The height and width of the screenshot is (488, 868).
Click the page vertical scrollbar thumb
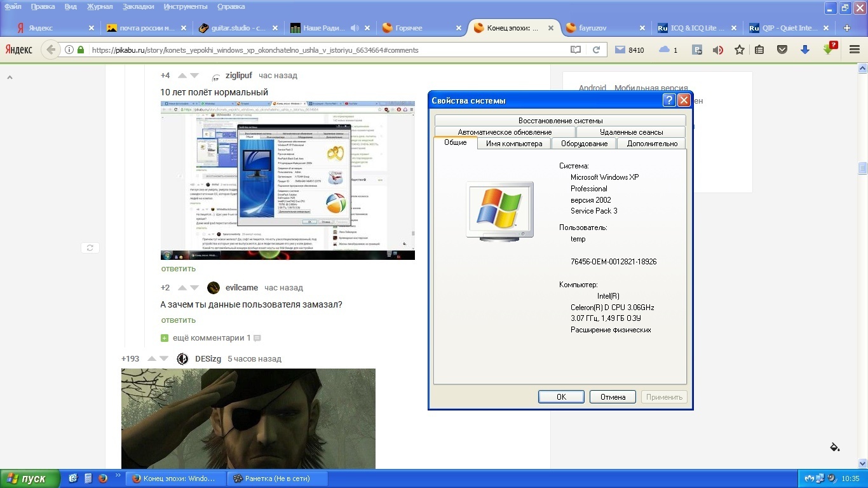862,168
